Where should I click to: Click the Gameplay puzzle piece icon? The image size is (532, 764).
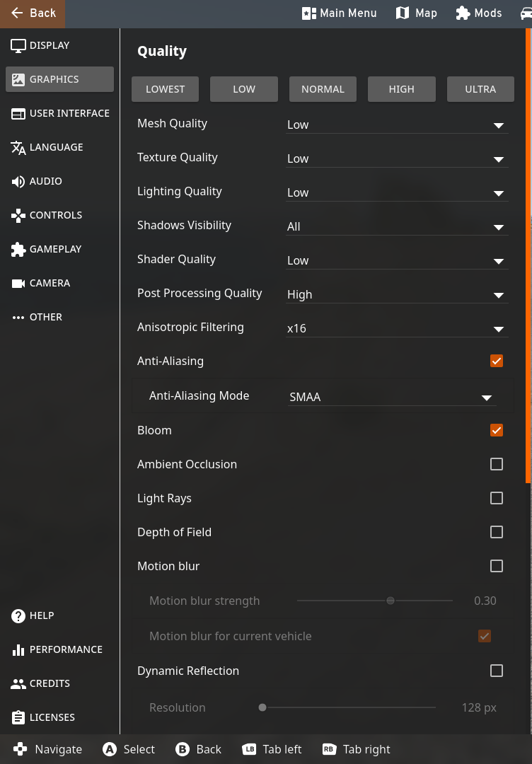click(18, 250)
